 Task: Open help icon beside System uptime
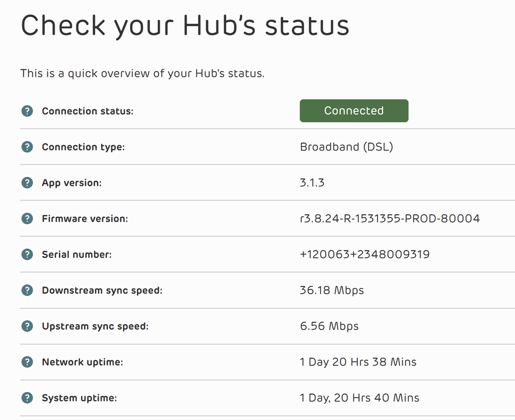[x=27, y=398]
